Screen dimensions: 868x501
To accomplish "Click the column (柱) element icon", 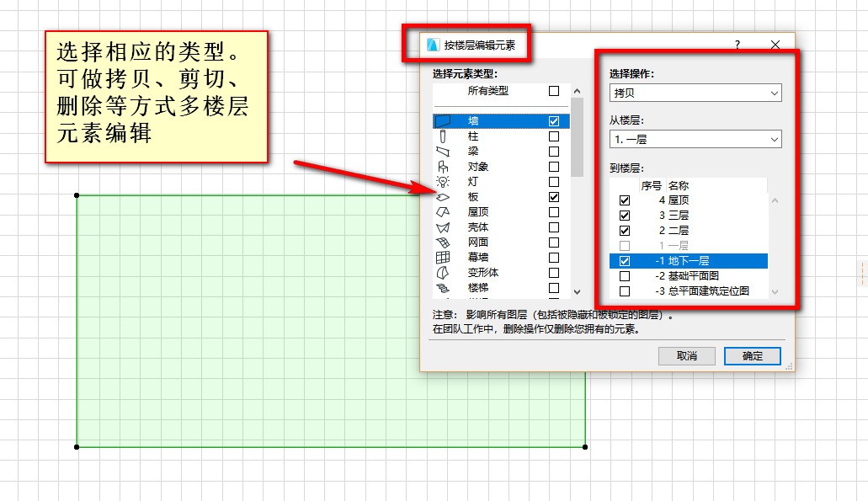I will pyautogui.click(x=443, y=136).
